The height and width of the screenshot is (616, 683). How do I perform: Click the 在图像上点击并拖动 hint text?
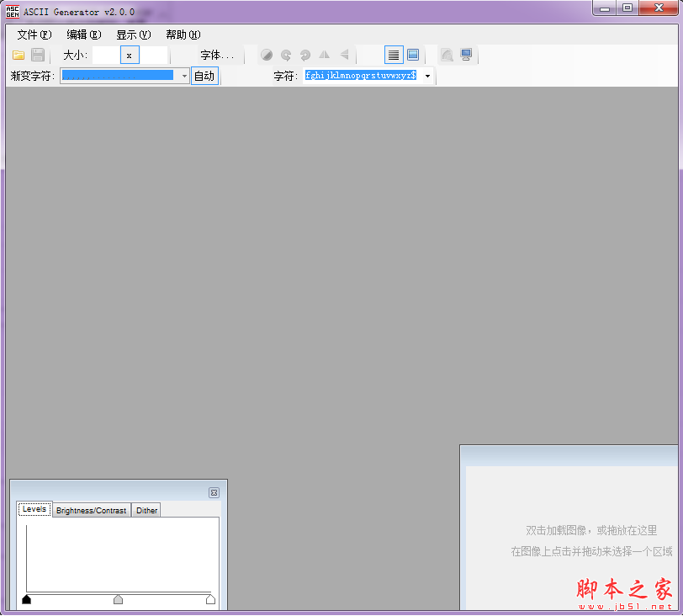coord(591,551)
